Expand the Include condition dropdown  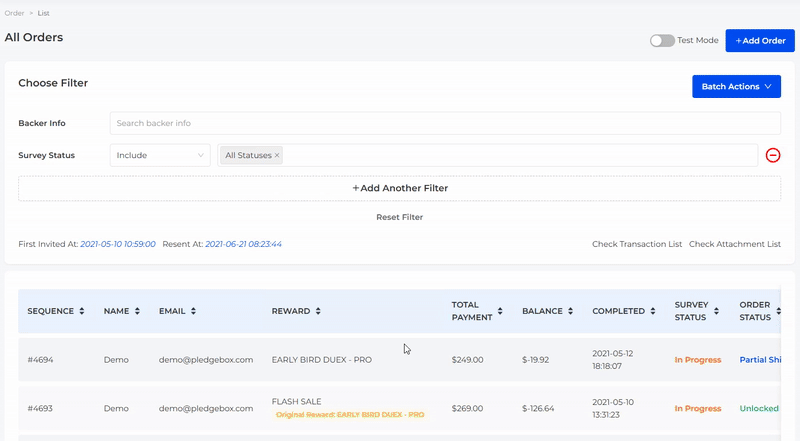pos(160,155)
